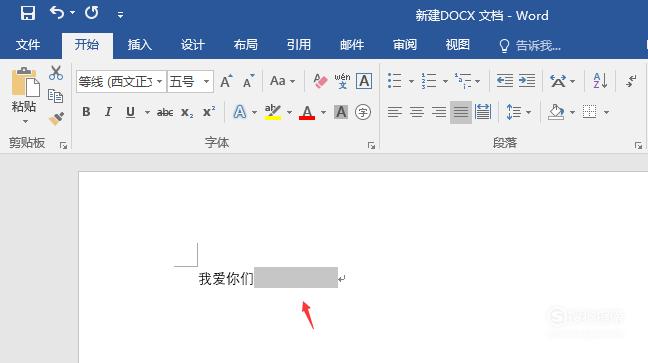Click the Enclose Characters 字 icon
This screenshot has width=648, height=363.
pos(363,112)
